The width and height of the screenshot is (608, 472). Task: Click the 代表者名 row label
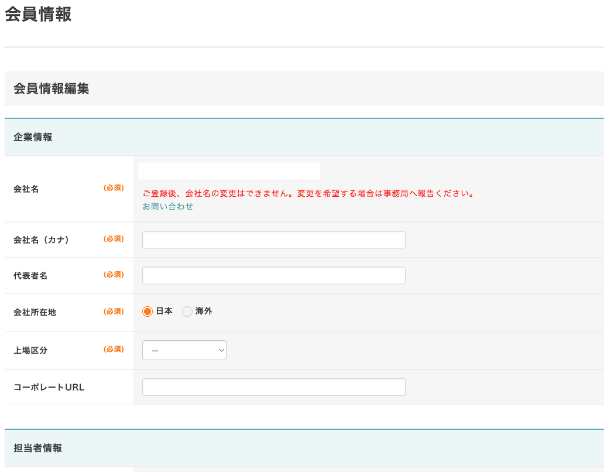coord(30,276)
